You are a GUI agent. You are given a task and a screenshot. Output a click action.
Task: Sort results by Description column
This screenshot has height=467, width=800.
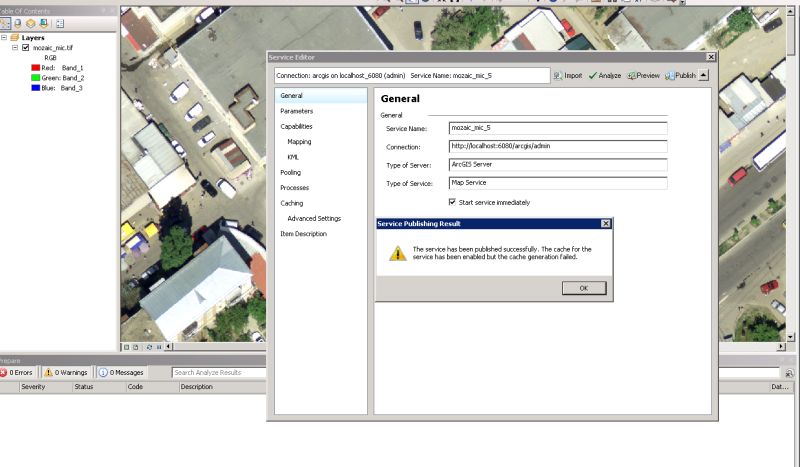point(196,387)
